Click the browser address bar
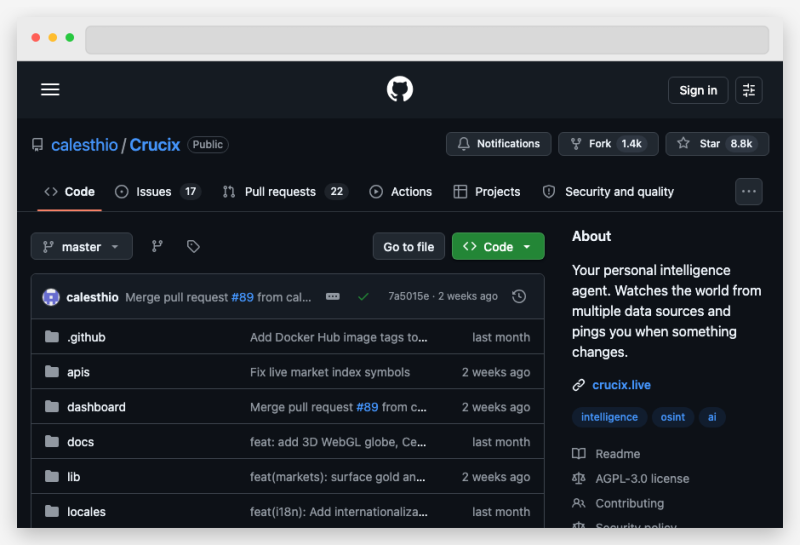800x545 pixels. tap(427, 40)
